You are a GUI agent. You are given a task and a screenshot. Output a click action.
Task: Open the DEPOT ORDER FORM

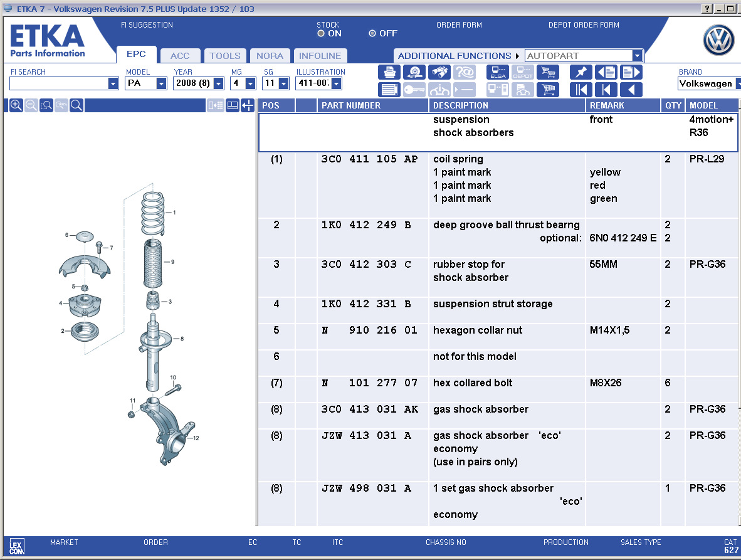click(584, 25)
